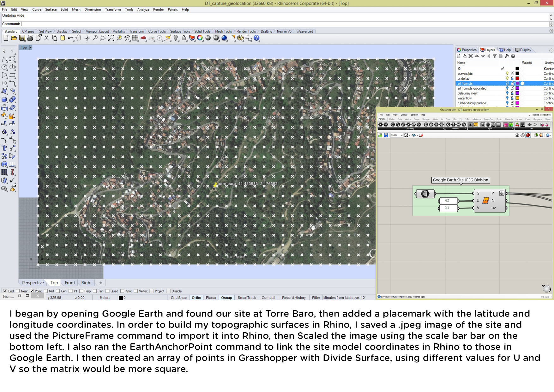Click the Grasshopper preview eye icon
554x392 pixels.
pyautogui.click(x=413, y=135)
